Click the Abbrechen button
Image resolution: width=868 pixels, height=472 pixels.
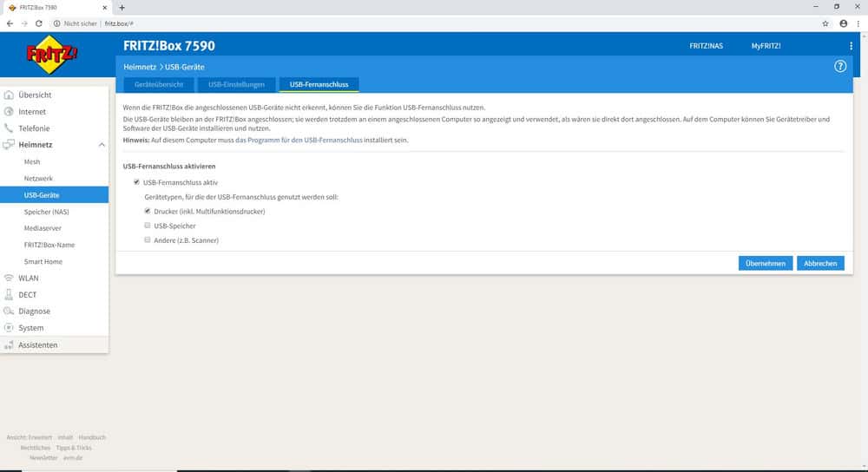coord(819,263)
